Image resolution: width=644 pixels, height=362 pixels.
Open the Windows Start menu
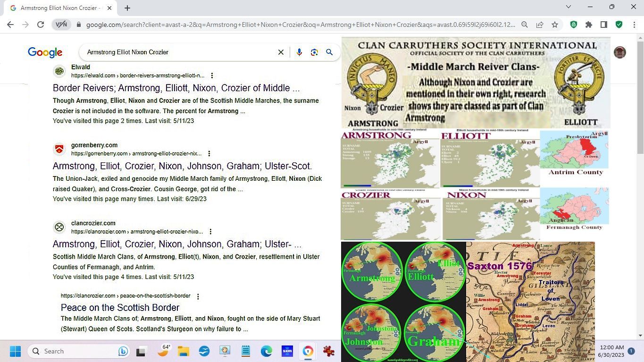pyautogui.click(x=15, y=351)
